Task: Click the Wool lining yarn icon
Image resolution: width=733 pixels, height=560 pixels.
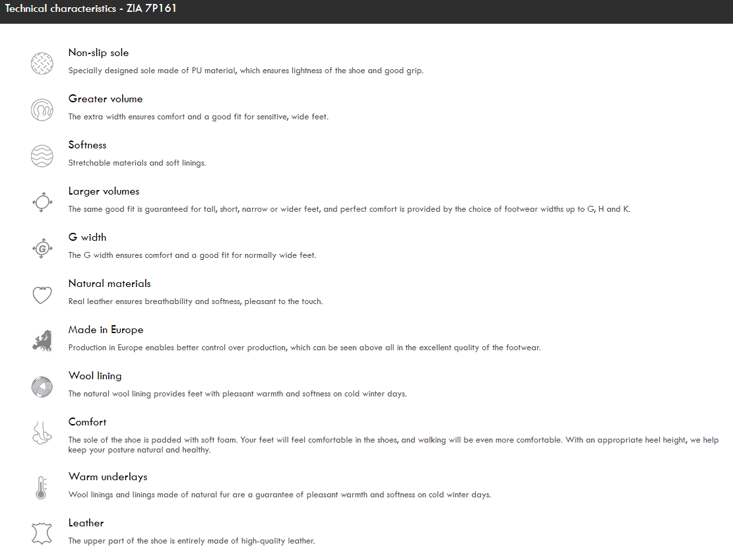Action: pyautogui.click(x=42, y=387)
